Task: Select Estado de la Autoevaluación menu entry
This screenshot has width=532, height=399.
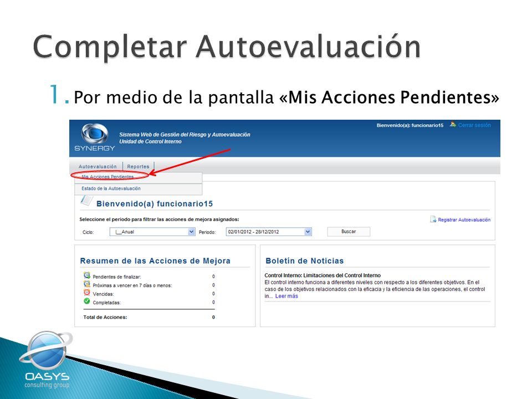Action: 111,188
